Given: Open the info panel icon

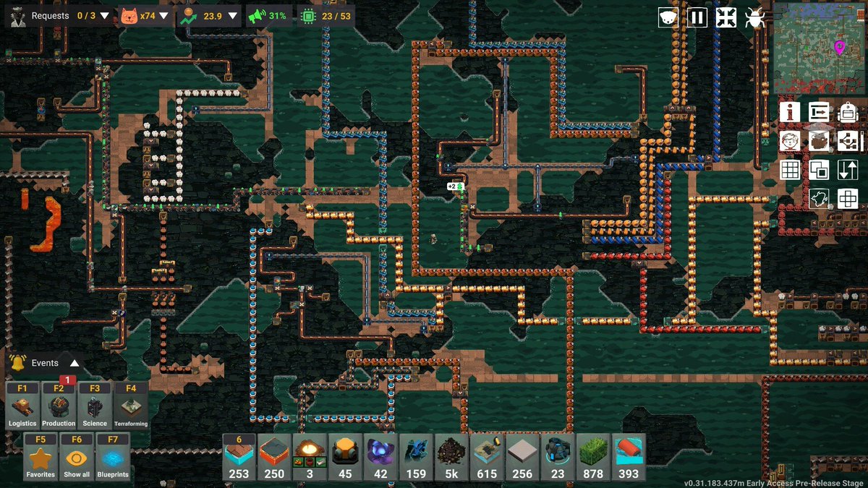Looking at the screenshot, I should [790, 112].
